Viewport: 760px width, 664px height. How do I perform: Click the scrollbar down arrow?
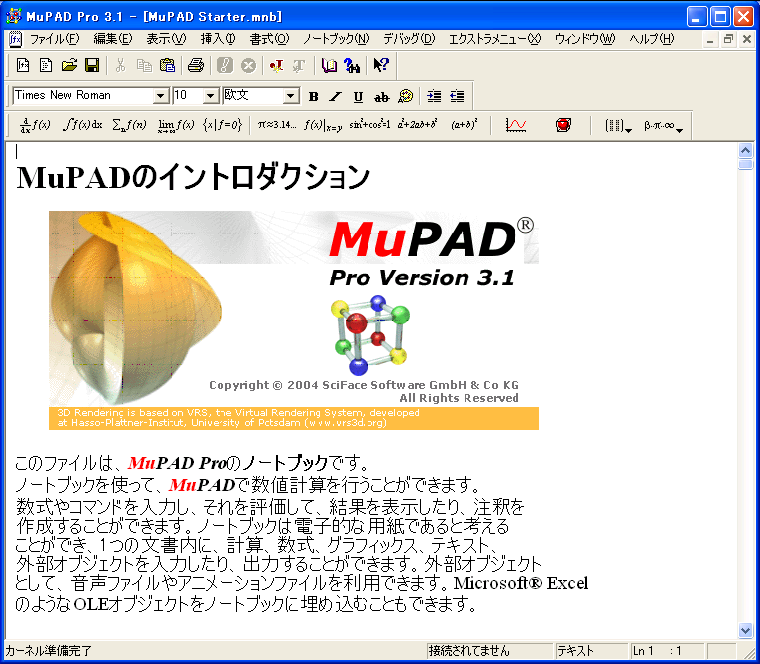[745, 630]
